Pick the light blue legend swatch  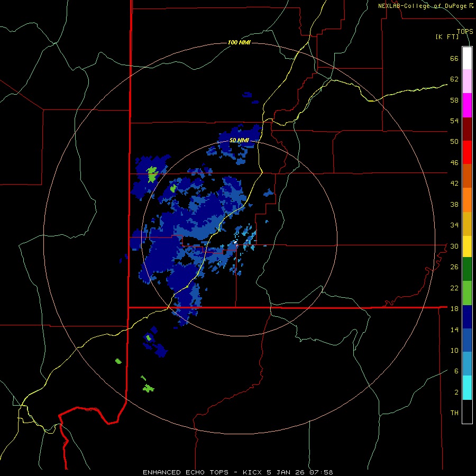[467, 364]
